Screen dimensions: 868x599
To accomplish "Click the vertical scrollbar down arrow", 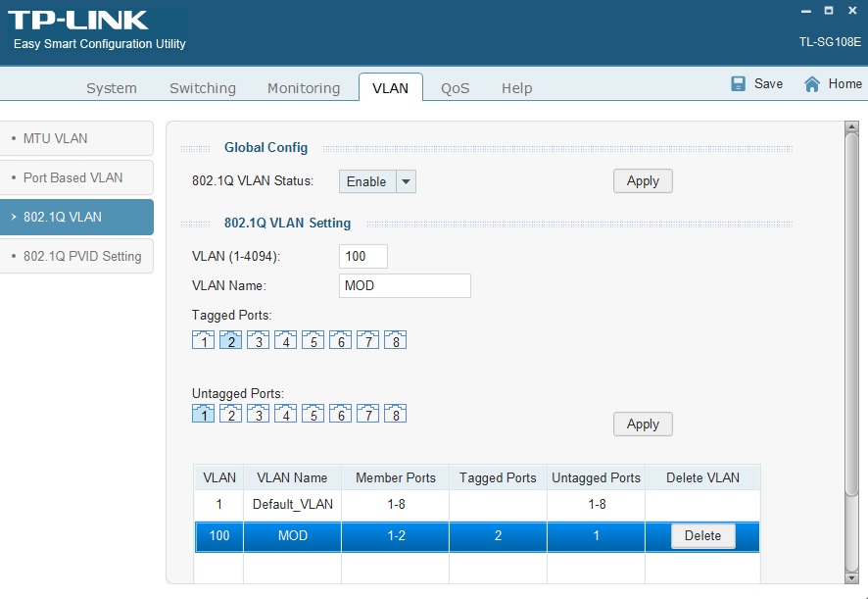I will coord(851,577).
